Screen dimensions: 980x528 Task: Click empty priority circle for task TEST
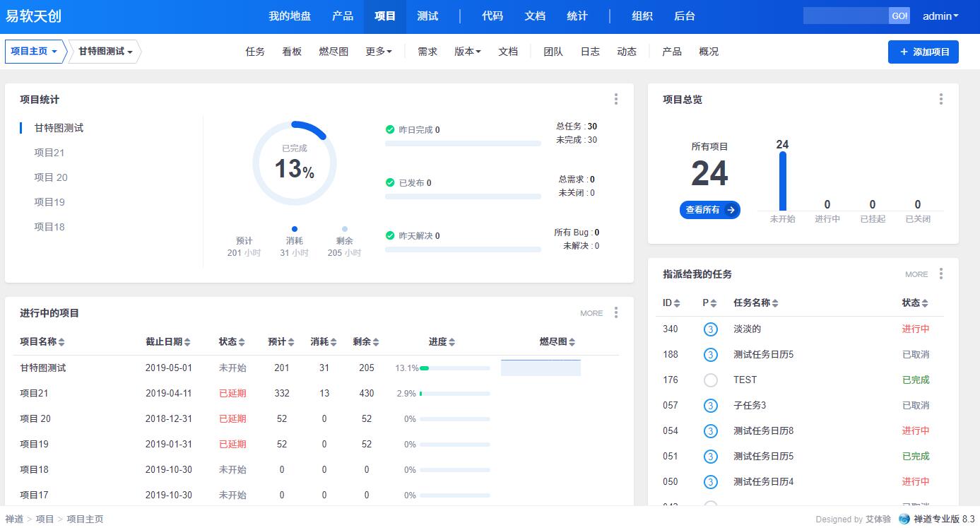point(710,380)
